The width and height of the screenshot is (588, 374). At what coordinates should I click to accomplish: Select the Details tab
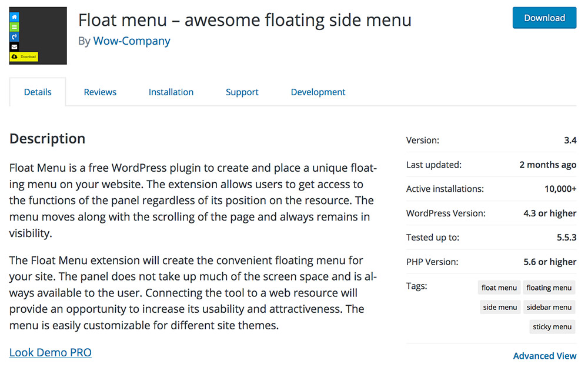(38, 92)
